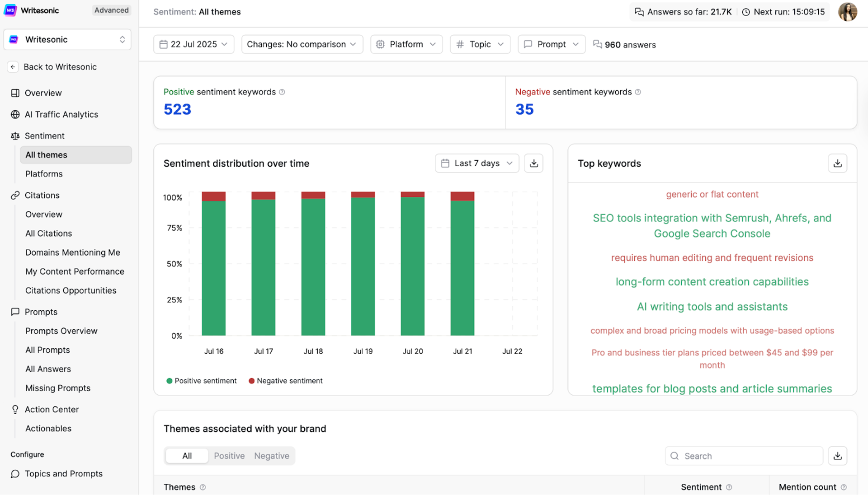Download the Top keywords list

pos(837,163)
